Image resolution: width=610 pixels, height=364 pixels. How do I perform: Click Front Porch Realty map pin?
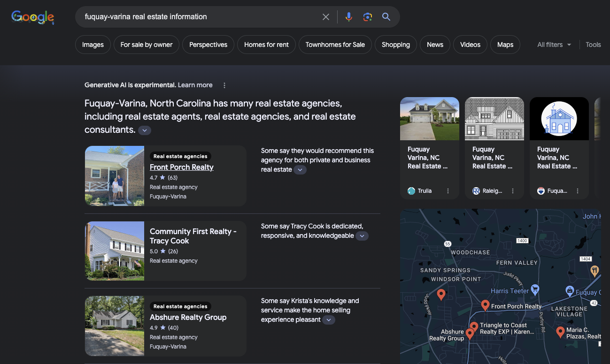pyautogui.click(x=485, y=305)
